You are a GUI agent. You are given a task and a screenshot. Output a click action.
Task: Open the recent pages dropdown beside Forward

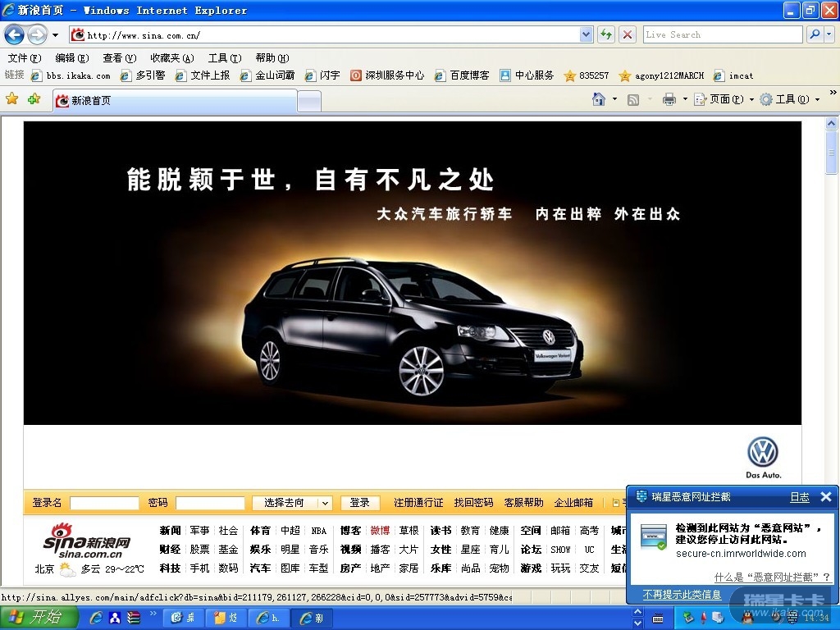coord(55,35)
